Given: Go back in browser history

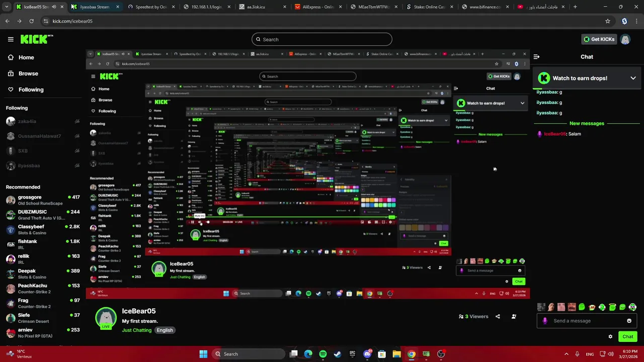Looking at the screenshot, I should point(7,21).
